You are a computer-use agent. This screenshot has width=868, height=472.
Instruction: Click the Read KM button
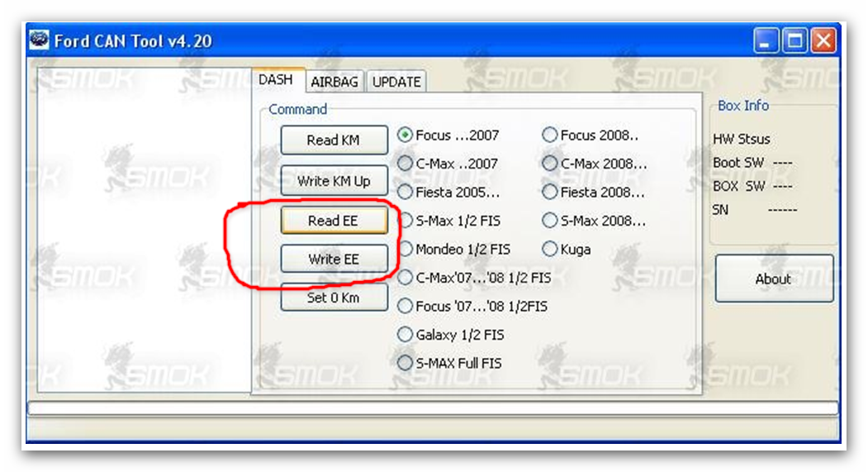point(334,141)
